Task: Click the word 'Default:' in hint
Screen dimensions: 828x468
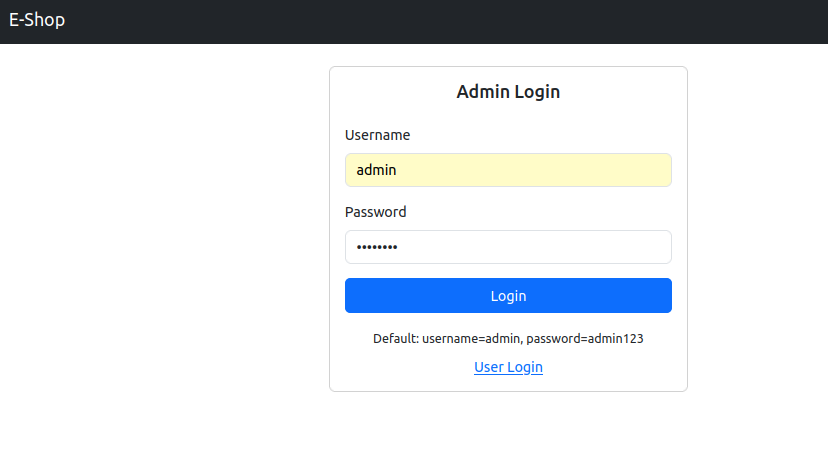Action: coord(396,339)
